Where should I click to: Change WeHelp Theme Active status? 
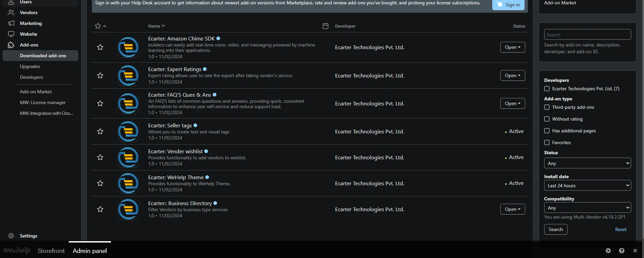514,183
